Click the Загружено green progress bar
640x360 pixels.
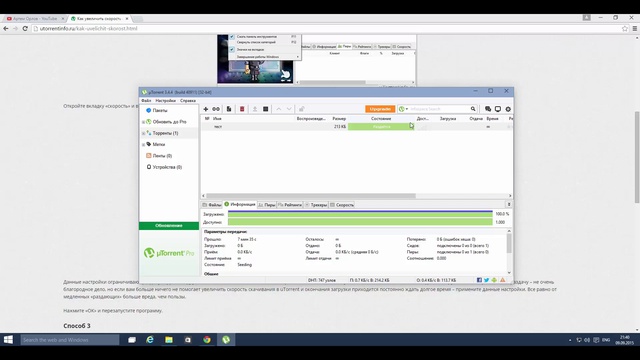pyautogui.click(x=360, y=214)
